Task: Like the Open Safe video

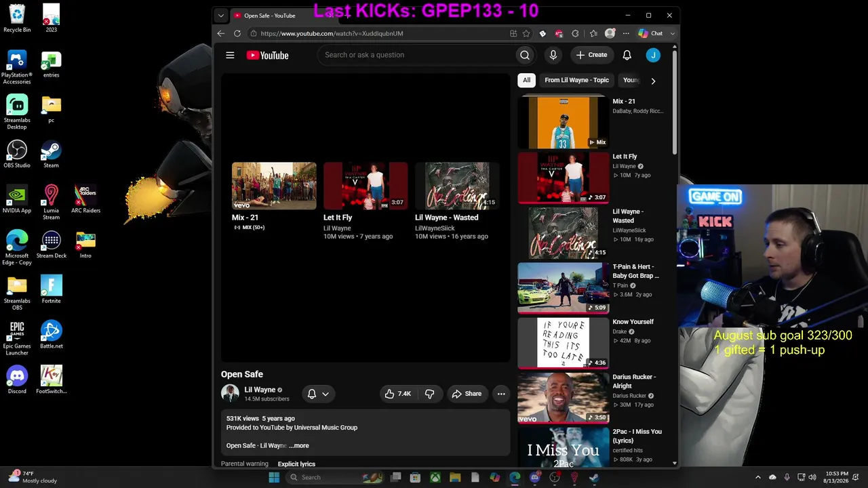Action: (398, 394)
